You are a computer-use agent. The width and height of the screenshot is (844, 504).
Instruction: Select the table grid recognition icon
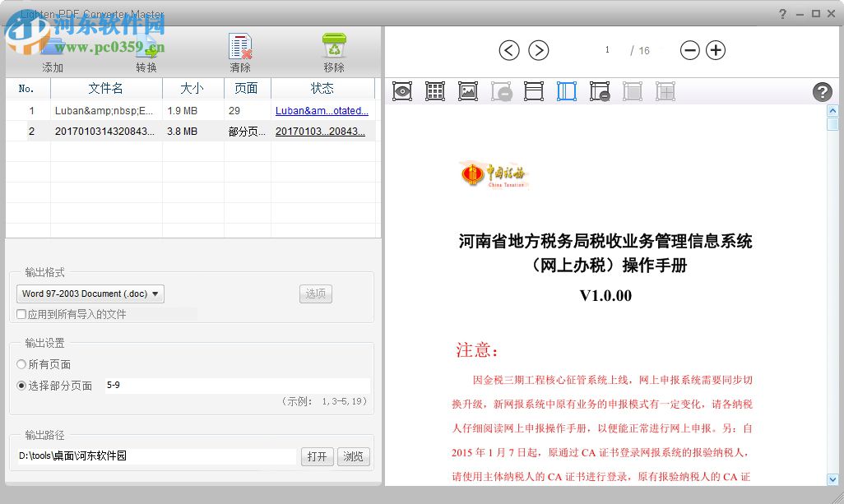[x=435, y=91]
